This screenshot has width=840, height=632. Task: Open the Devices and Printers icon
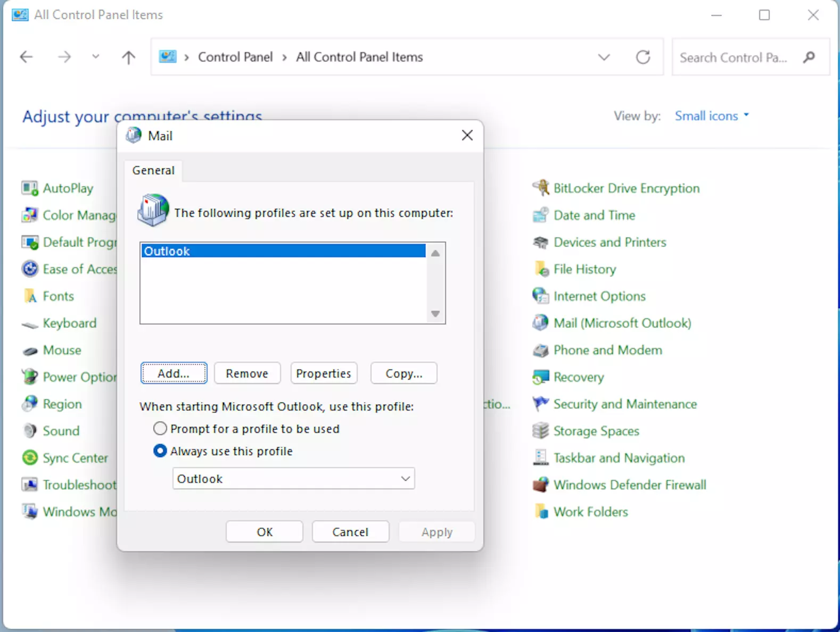[x=541, y=243]
